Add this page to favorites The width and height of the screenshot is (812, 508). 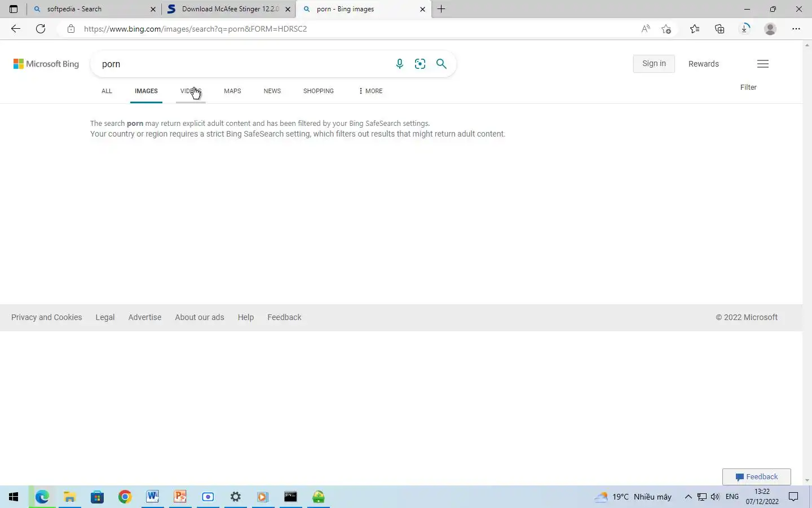pos(667,29)
